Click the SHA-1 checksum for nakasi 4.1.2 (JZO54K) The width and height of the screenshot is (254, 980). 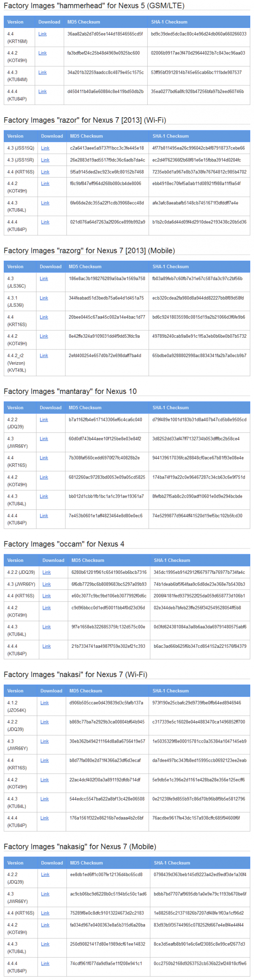[197, 702]
